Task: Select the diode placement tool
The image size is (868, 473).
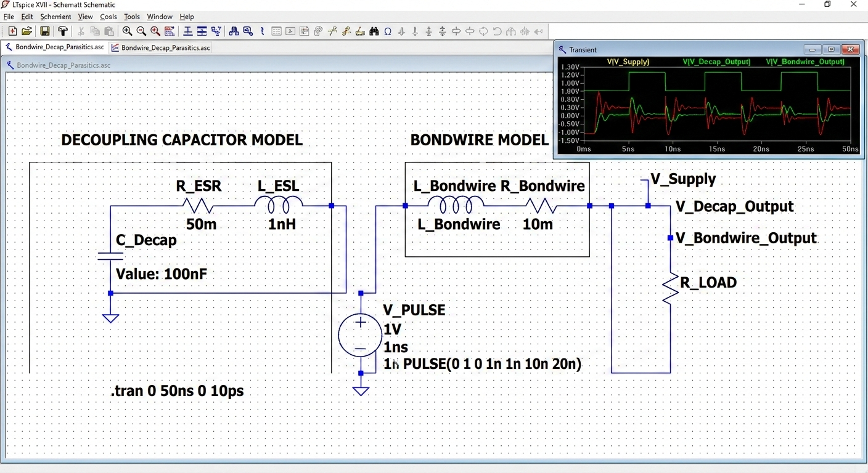Action: [428, 31]
